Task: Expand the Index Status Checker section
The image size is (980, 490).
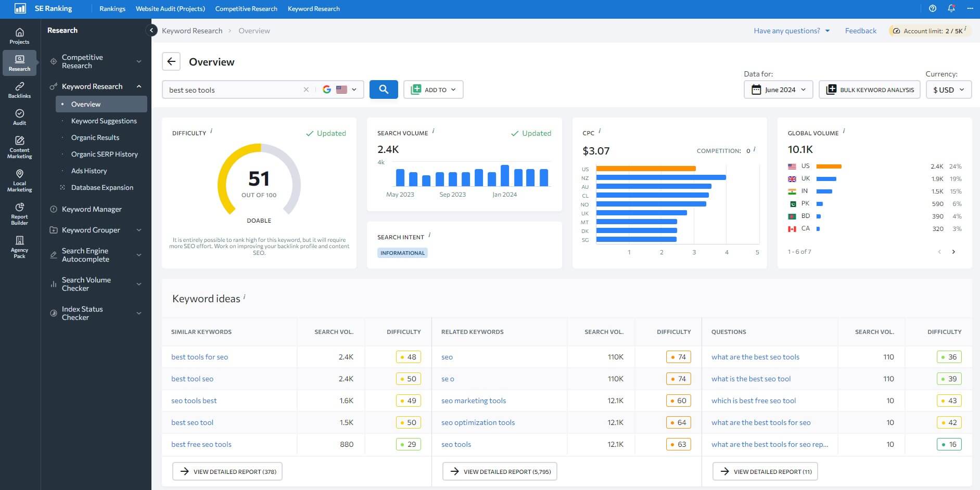Action: (139, 313)
